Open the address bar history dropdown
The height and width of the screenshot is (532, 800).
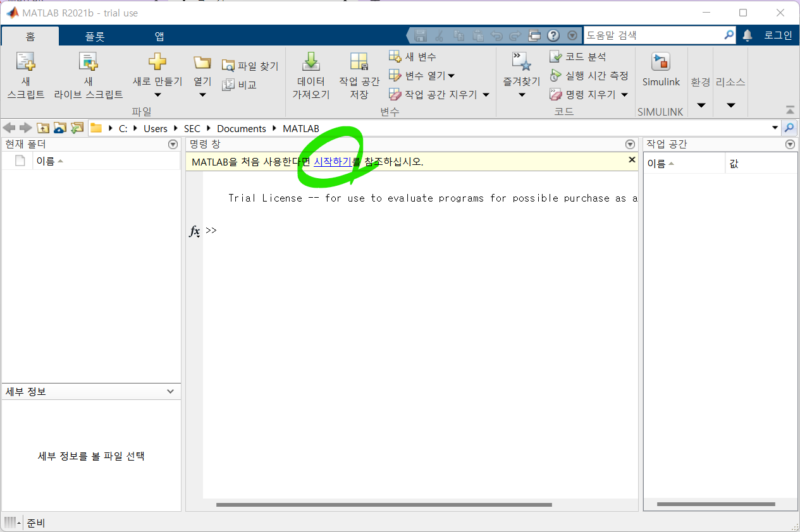pyautogui.click(x=776, y=128)
